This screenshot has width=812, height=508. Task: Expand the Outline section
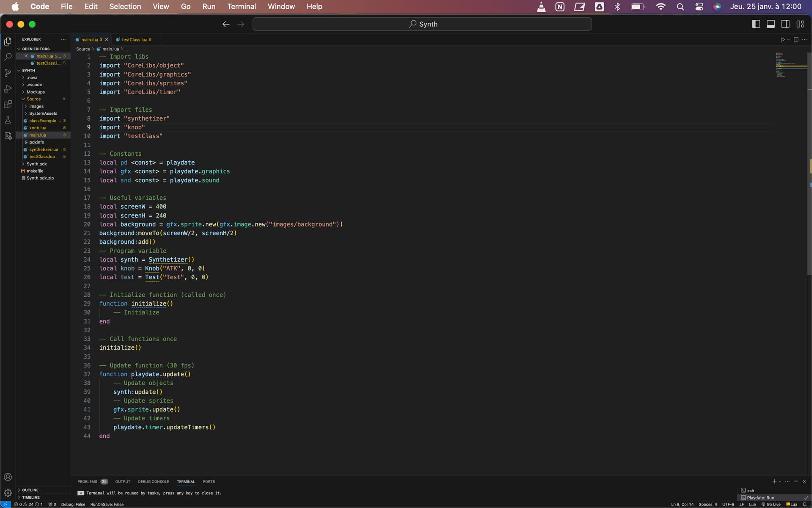point(30,490)
